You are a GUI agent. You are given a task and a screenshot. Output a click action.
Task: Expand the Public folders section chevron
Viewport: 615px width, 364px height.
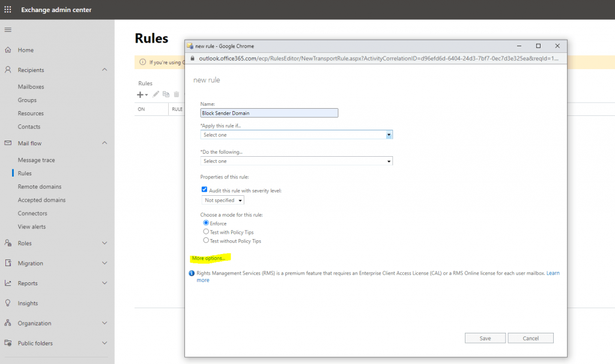coord(105,343)
